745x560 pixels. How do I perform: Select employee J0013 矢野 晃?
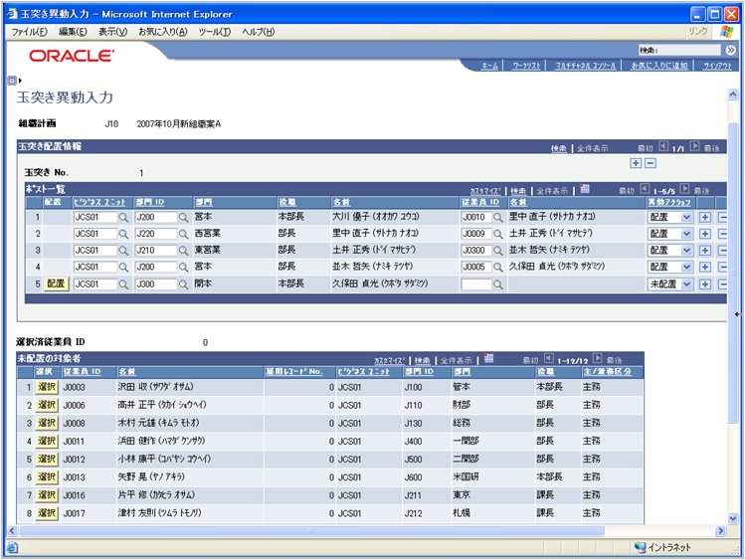click(x=47, y=477)
